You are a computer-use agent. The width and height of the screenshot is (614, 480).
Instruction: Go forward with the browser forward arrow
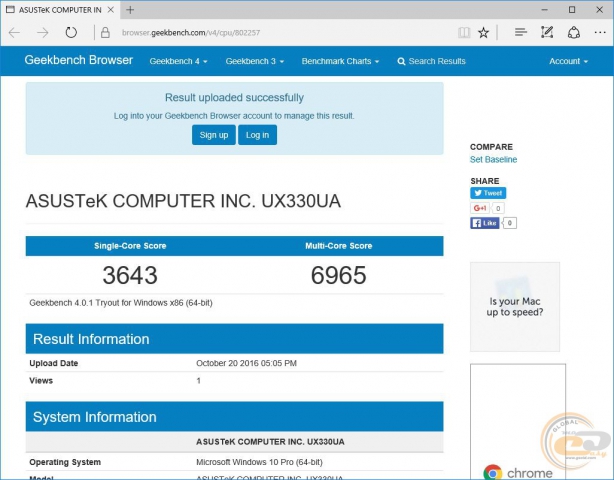(x=42, y=32)
